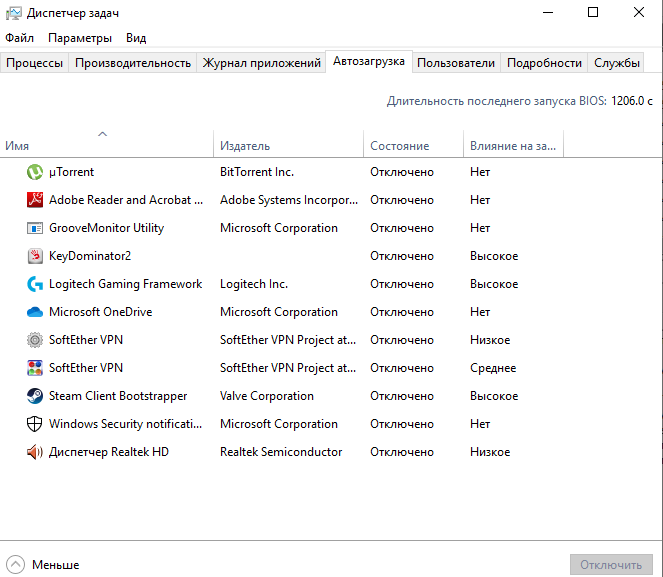Select Adobe Reader and Acrobat entry name
Image resolution: width=663 pixels, height=577 pixels.
tap(126, 200)
